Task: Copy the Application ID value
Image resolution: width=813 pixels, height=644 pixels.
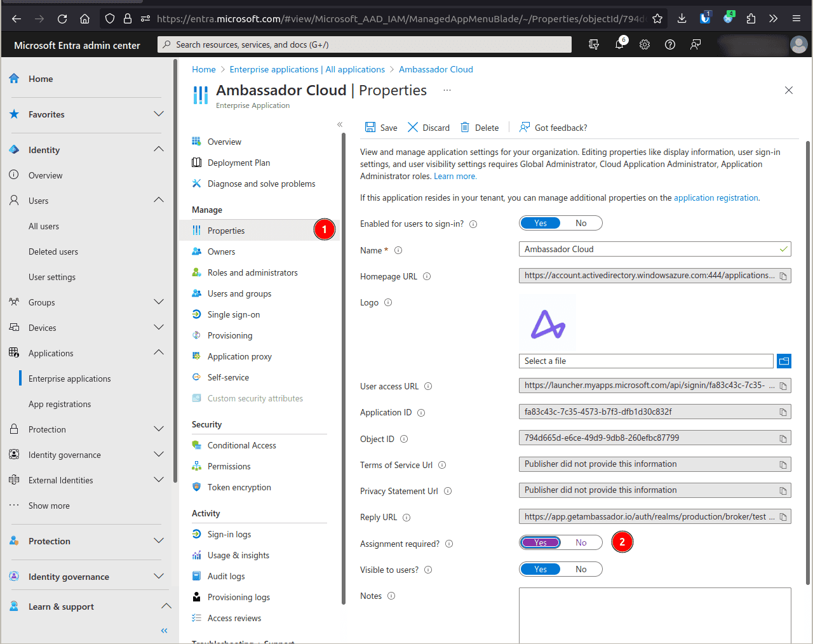Action: click(x=783, y=412)
